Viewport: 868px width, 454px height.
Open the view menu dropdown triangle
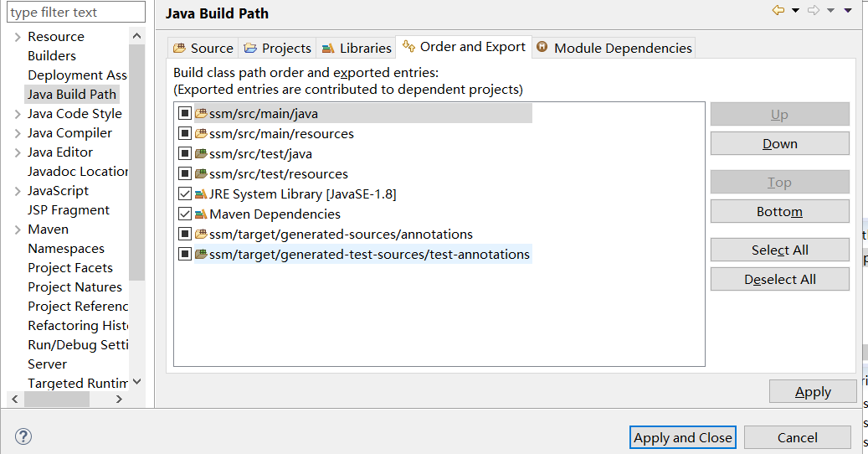pyautogui.click(x=848, y=11)
